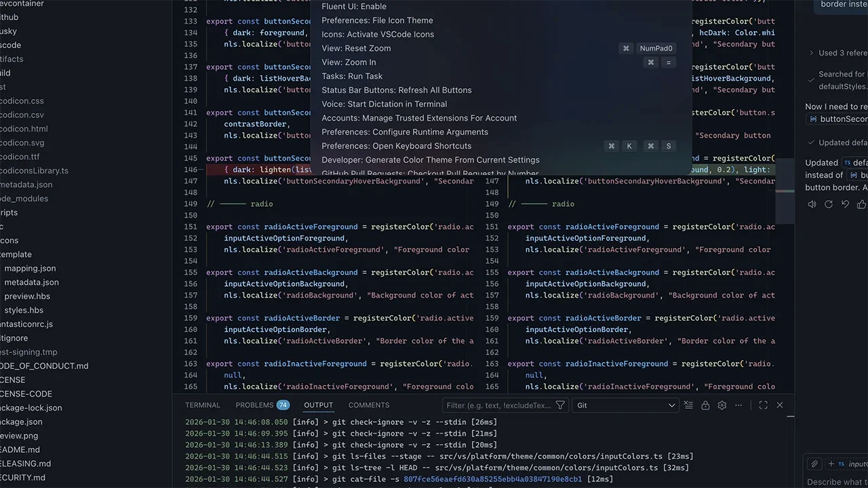The height and width of the screenshot is (488, 868).
Task: Select the Output tab
Action: (x=319, y=405)
